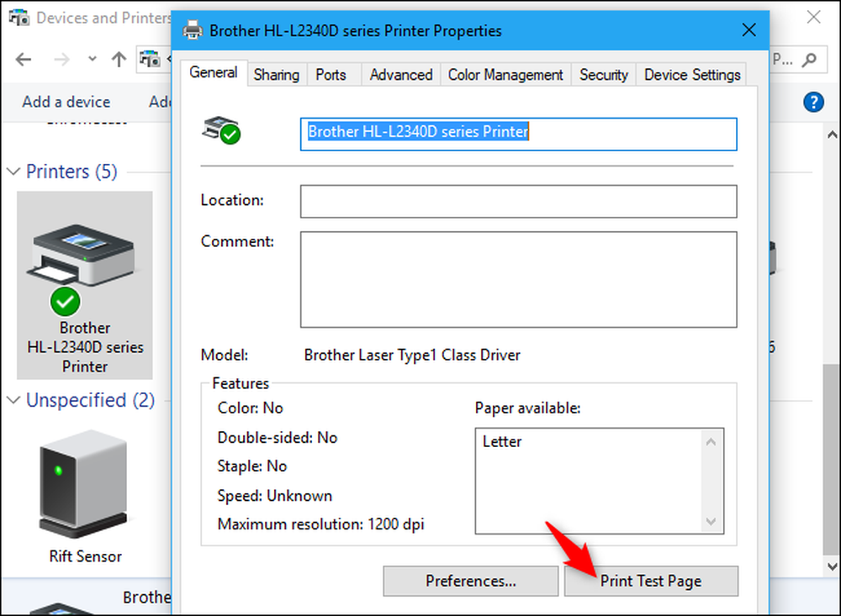Switch to the Security tab
841x616 pixels.
tap(604, 75)
